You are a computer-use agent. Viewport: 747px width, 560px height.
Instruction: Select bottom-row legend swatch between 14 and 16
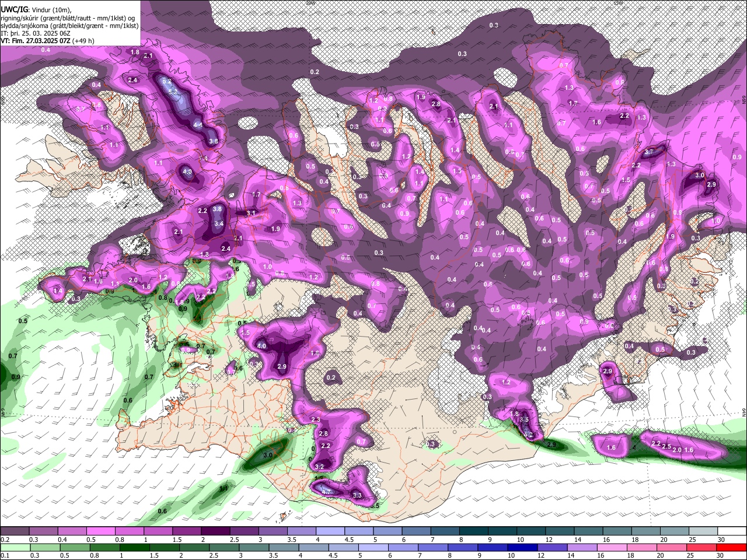click(582, 548)
